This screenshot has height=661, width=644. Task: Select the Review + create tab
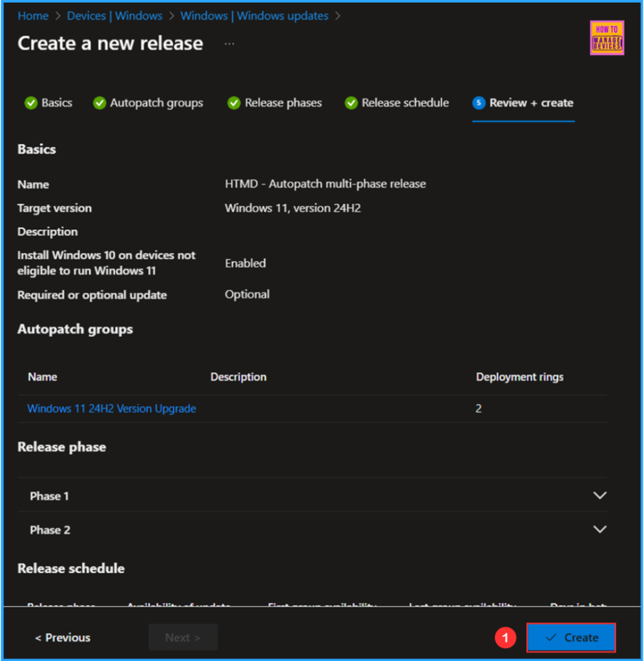[x=523, y=103]
